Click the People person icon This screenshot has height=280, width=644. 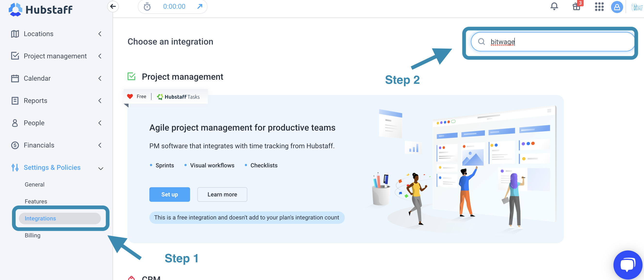point(15,123)
